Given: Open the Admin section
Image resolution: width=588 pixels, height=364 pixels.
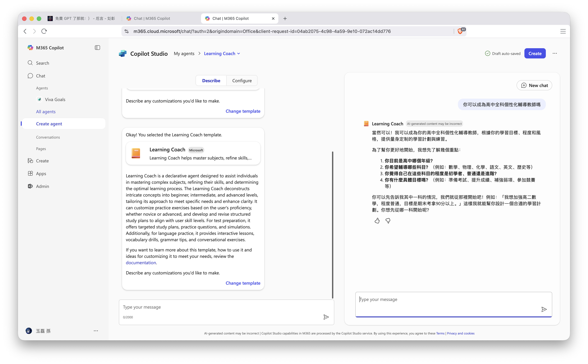Looking at the screenshot, I should [42, 186].
